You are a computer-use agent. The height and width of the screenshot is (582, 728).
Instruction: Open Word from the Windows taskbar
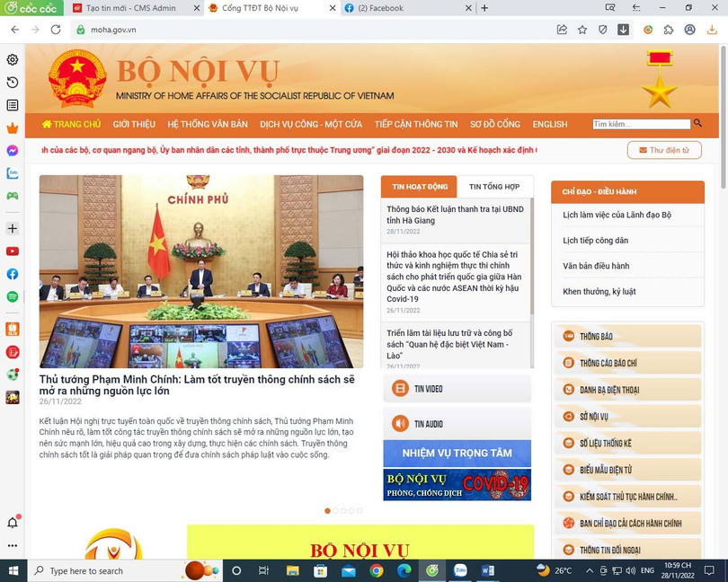coord(487,570)
